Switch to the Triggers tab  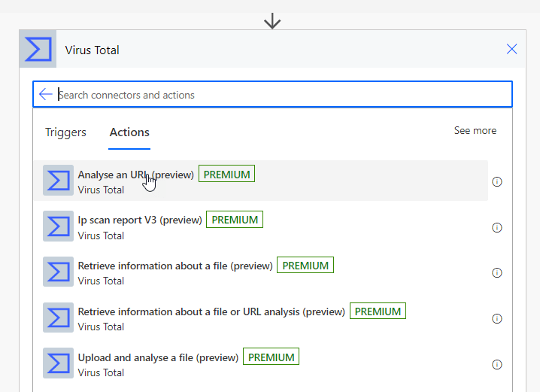click(x=65, y=132)
